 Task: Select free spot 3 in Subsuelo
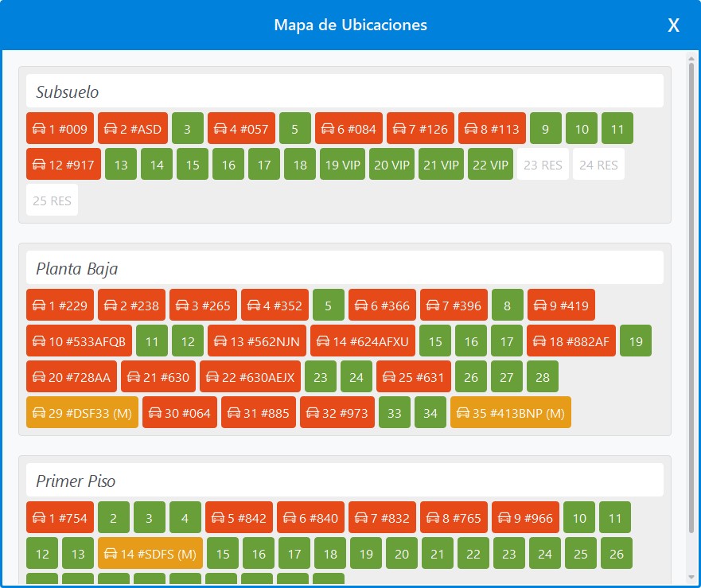click(x=187, y=129)
